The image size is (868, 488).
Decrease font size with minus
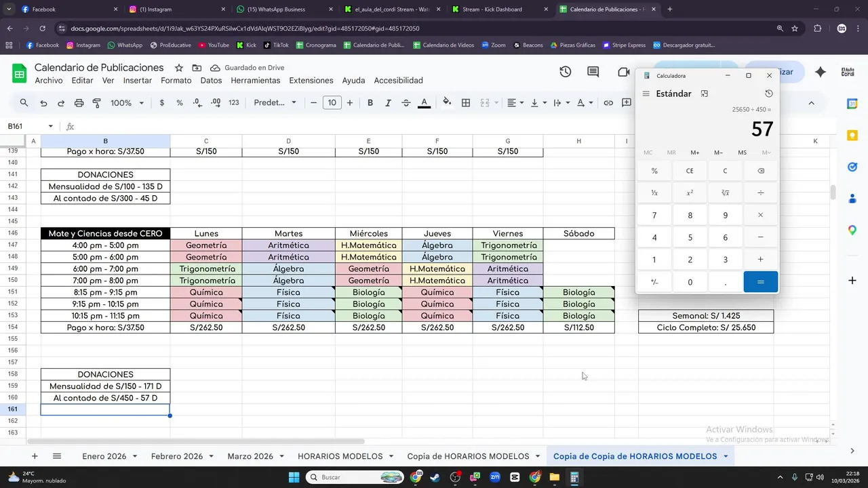313,103
